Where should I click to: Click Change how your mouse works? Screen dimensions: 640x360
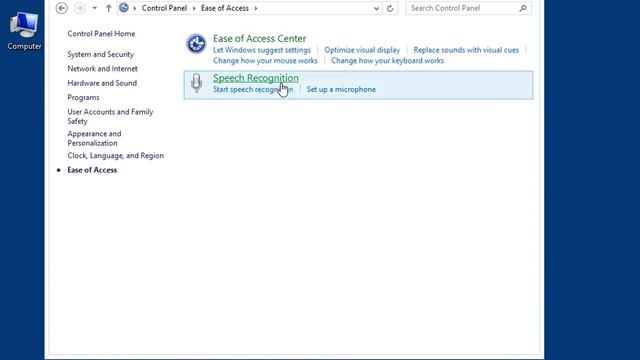265,60
